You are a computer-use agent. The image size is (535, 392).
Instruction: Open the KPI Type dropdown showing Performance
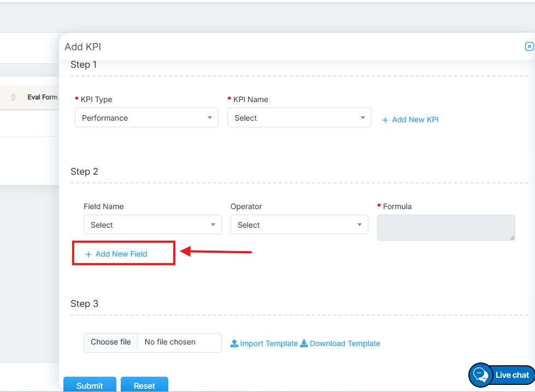146,118
